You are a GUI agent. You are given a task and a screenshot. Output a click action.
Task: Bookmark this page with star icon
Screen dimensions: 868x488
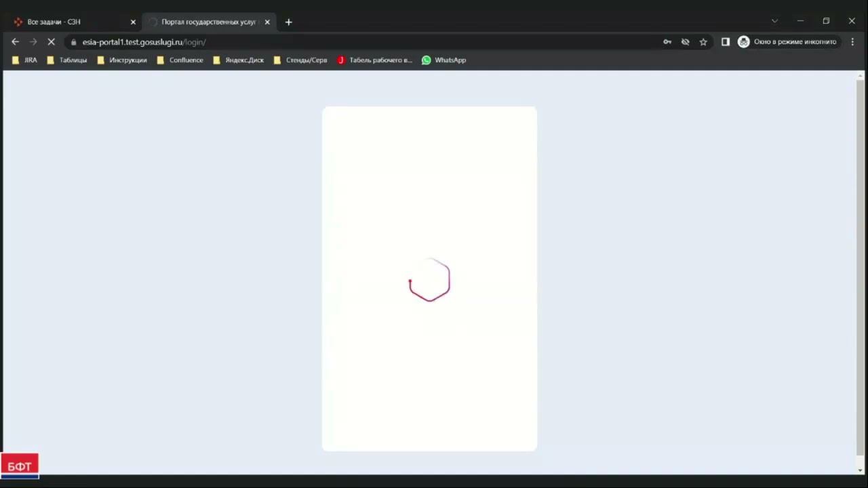point(703,42)
